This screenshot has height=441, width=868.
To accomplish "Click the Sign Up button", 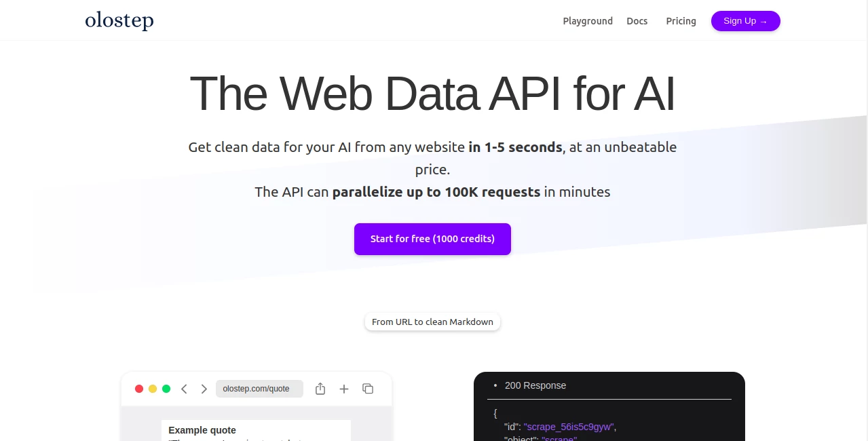I will (745, 20).
